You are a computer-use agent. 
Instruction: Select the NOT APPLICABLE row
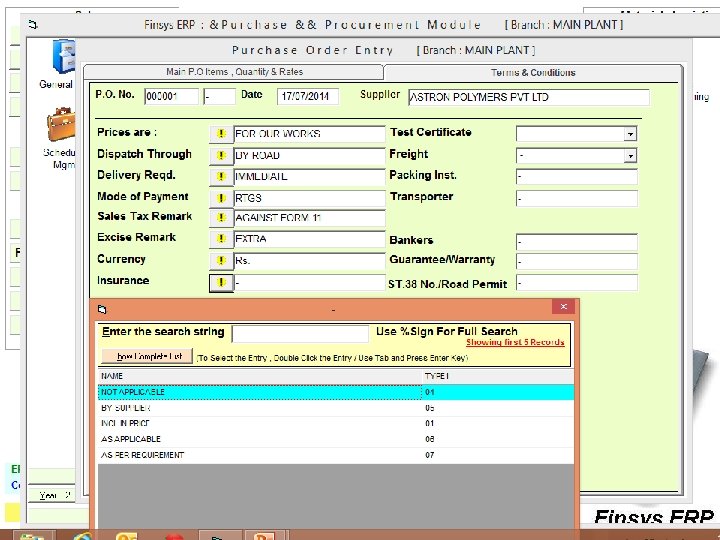[336, 392]
